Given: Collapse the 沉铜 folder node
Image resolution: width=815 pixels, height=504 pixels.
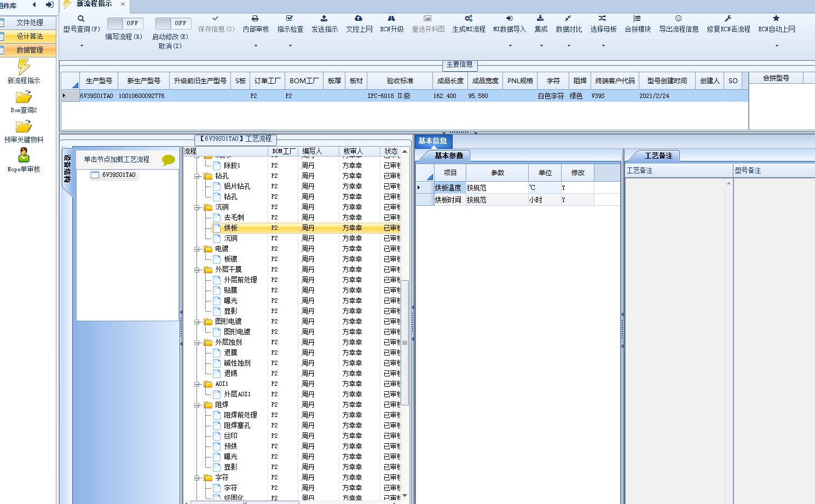Looking at the screenshot, I should point(197,207).
